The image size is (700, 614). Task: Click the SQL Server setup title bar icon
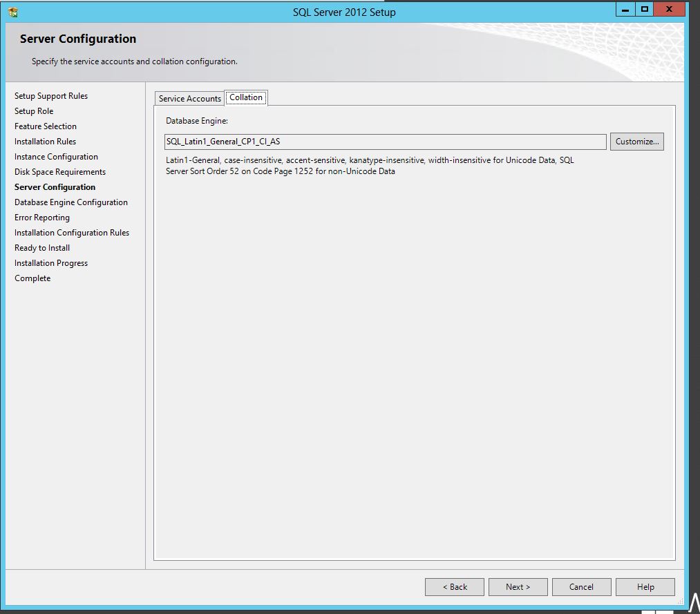click(13, 12)
